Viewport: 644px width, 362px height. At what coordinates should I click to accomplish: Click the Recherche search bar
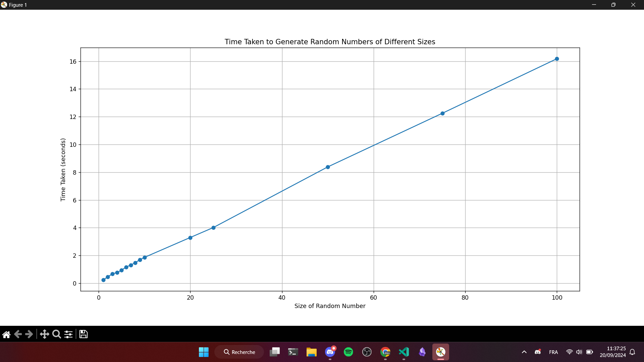pyautogui.click(x=239, y=352)
